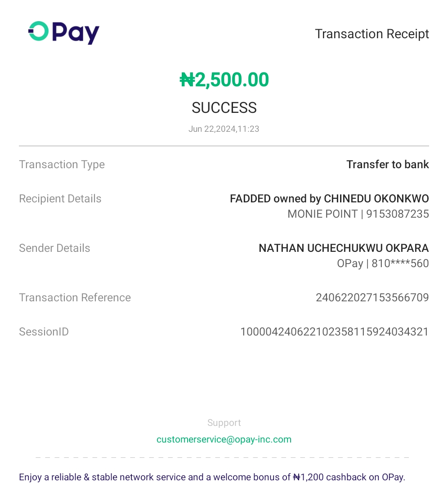Image resolution: width=448 pixels, height=483 pixels.
Task: Select recipient name CHINEDU OKONKWO
Action: click(x=376, y=199)
